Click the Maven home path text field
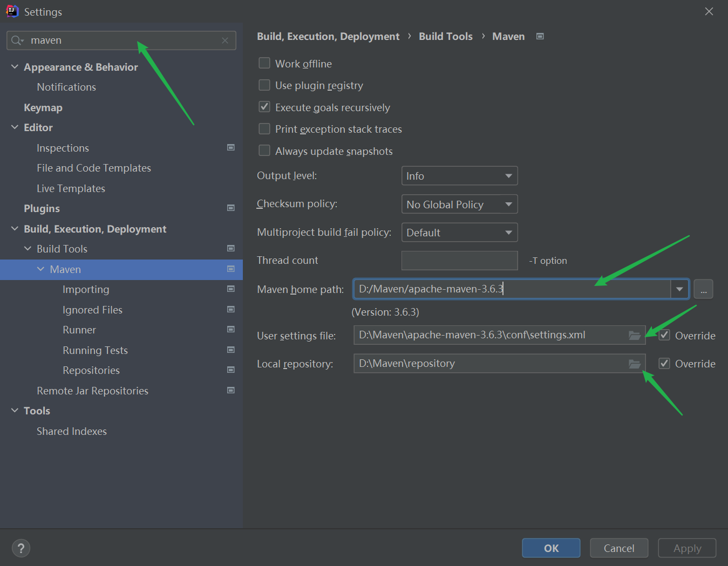 [512, 289]
